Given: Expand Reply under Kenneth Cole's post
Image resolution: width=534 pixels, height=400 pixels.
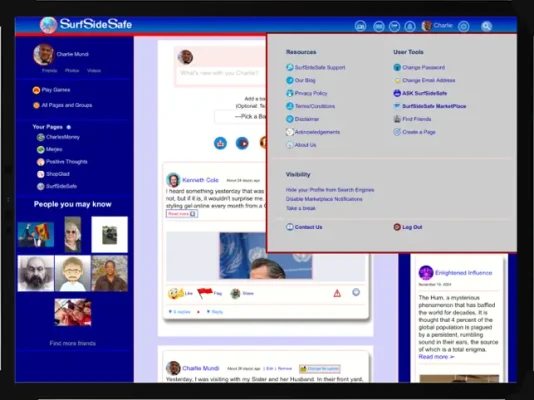Looking at the screenshot, I should point(215,312).
